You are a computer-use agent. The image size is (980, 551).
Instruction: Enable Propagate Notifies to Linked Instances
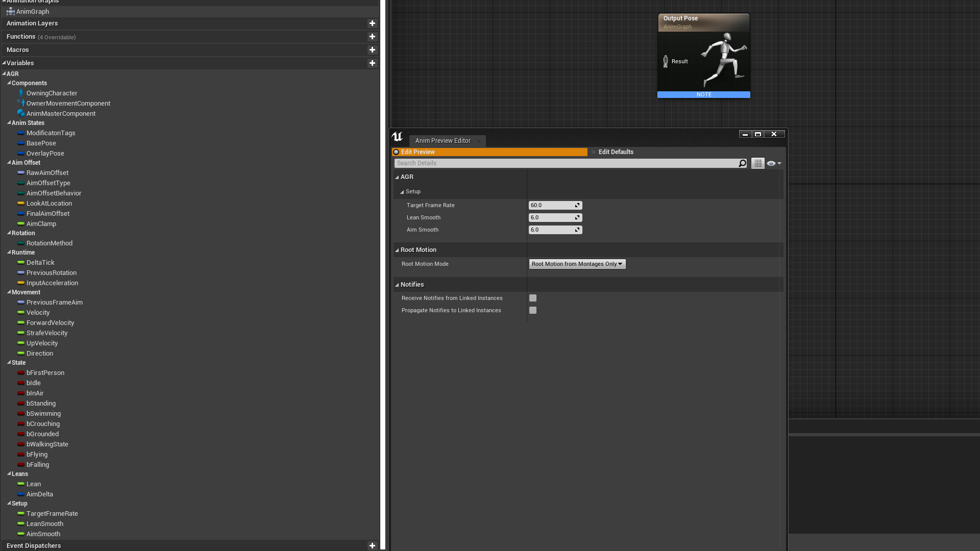(533, 310)
